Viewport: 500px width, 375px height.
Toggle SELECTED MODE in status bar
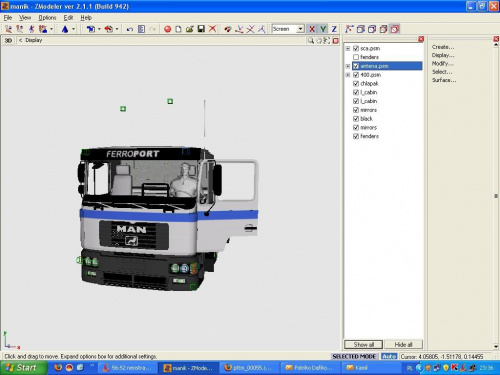[x=354, y=356]
